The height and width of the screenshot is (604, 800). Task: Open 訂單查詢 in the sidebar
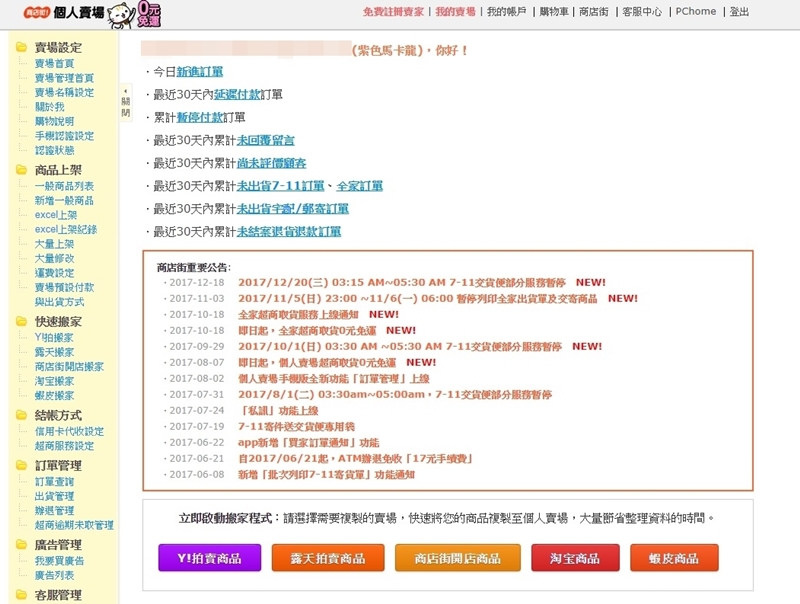point(54,482)
